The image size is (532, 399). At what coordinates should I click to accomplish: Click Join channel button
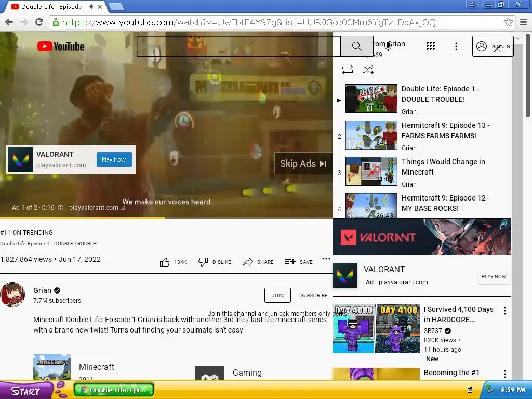(277, 295)
